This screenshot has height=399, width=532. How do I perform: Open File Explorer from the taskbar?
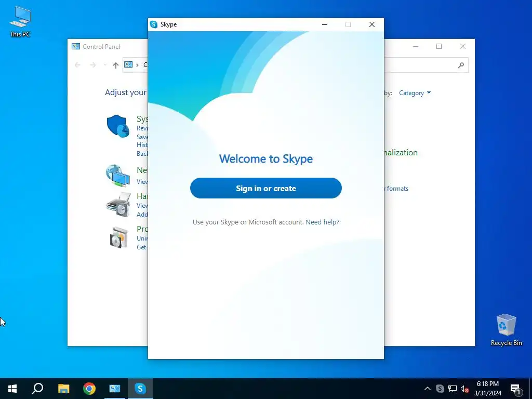[63, 389]
